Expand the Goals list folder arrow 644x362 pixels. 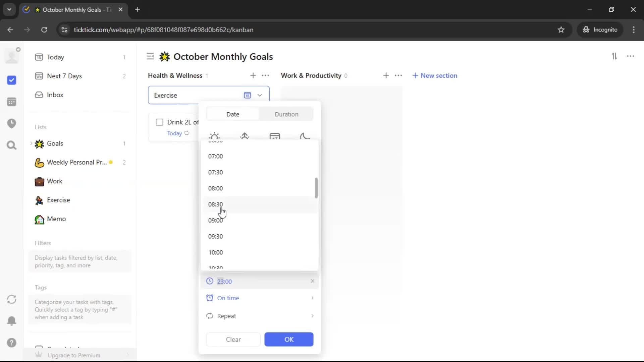(31, 143)
